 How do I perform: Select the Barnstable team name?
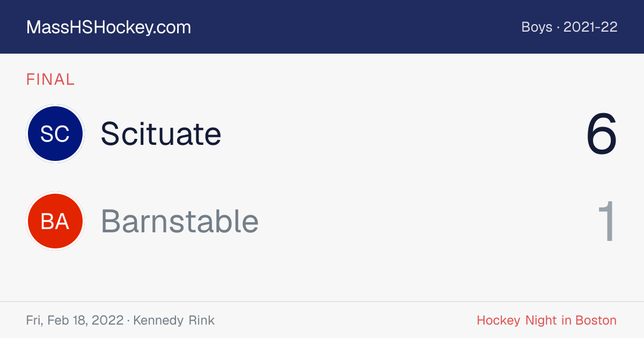click(x=180, y=221)
